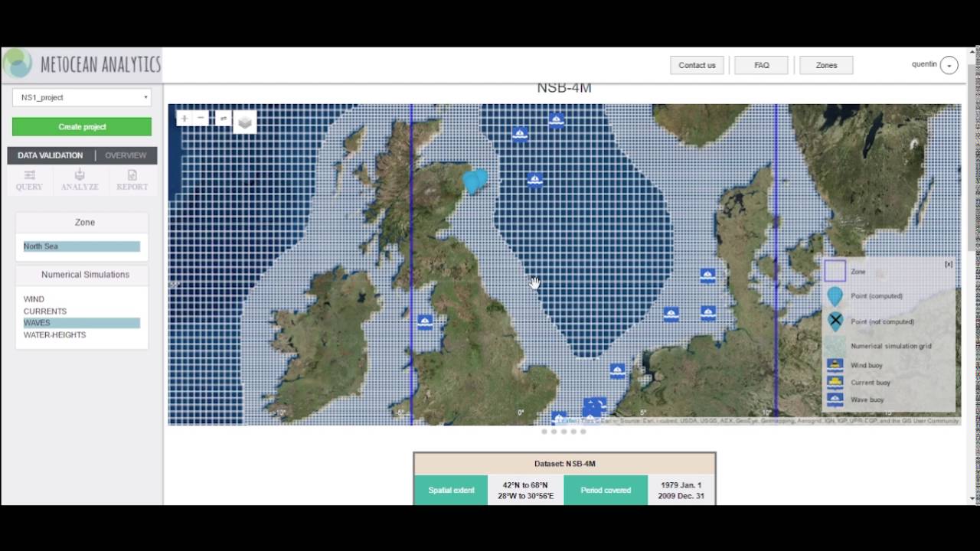
Task: Open the Zones page
Action: (826, 65)
